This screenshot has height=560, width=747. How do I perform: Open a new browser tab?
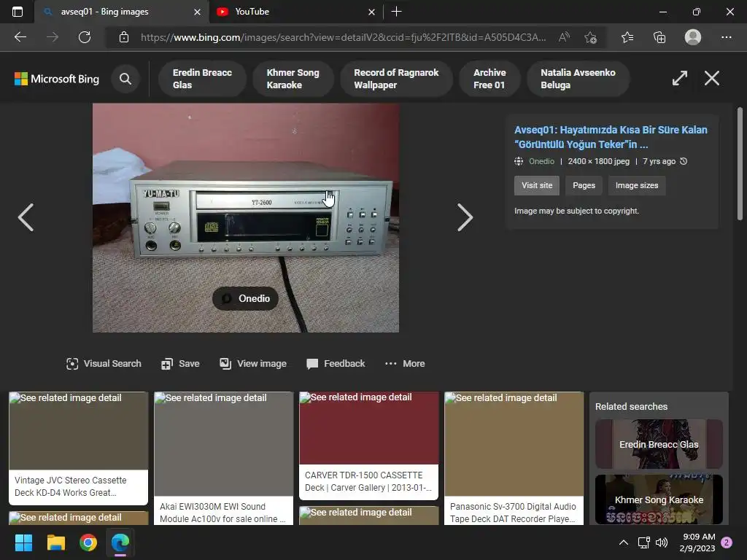click(396, 12)
